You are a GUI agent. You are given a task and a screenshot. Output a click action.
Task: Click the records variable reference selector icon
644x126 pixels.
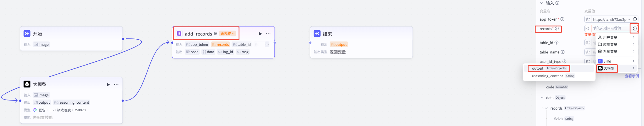click(x=635, y=28)
